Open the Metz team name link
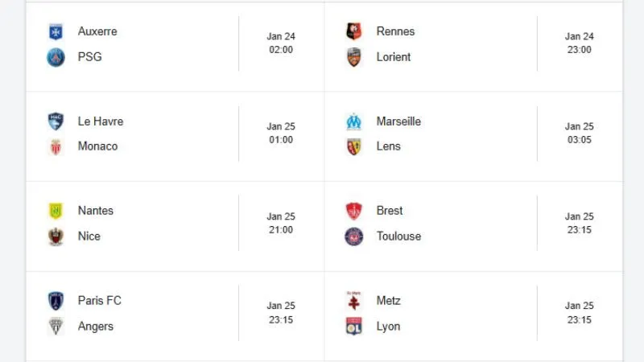 388,301
